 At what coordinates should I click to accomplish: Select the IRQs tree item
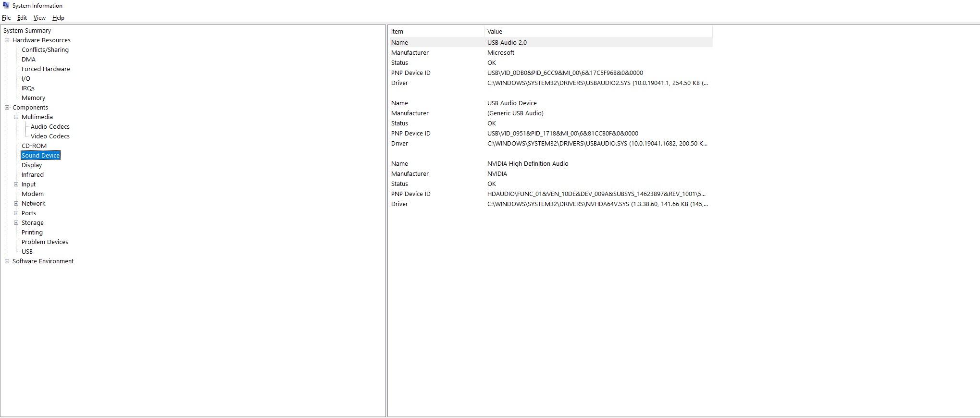click(x=28, y=88)
